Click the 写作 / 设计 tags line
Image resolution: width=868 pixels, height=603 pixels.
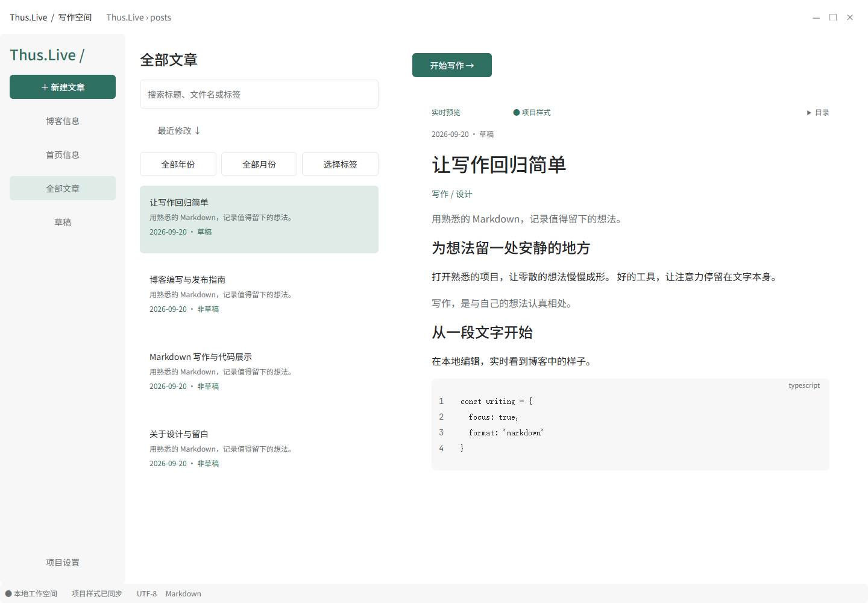click(x=452, y=194)
